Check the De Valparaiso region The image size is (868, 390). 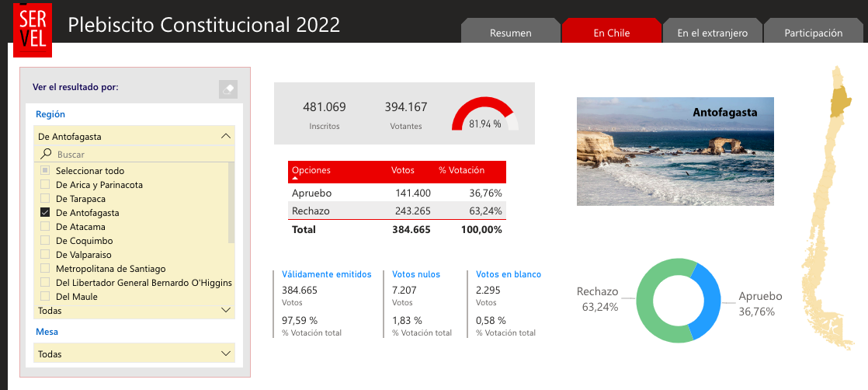tap(45, 255)
